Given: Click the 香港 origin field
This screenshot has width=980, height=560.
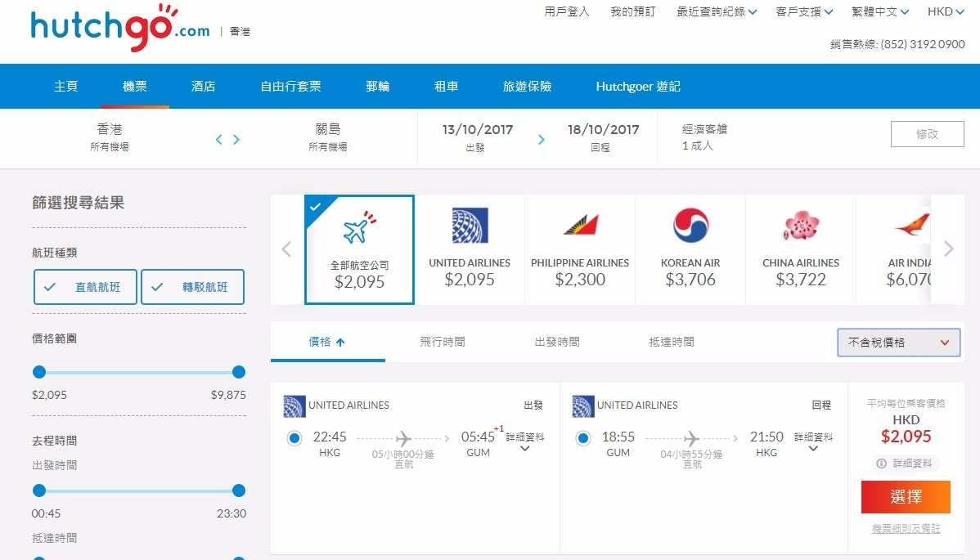Looking at the screenshot, I should (110, 137).
